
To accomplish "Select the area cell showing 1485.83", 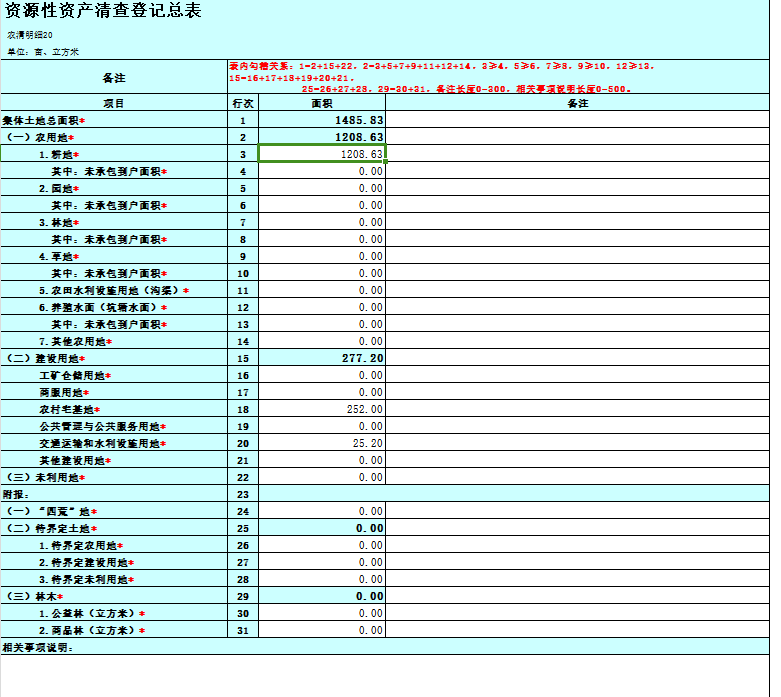I will [x=322, y=120].
